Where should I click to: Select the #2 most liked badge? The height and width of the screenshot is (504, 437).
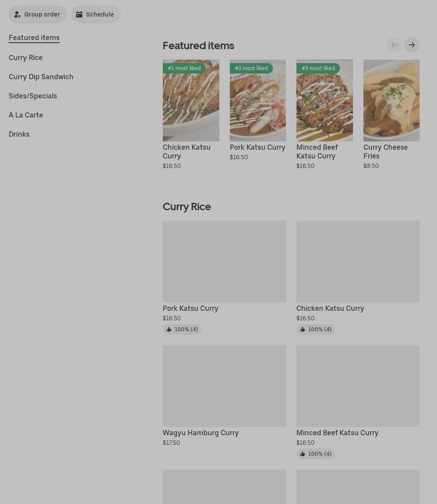pos(251,68)
